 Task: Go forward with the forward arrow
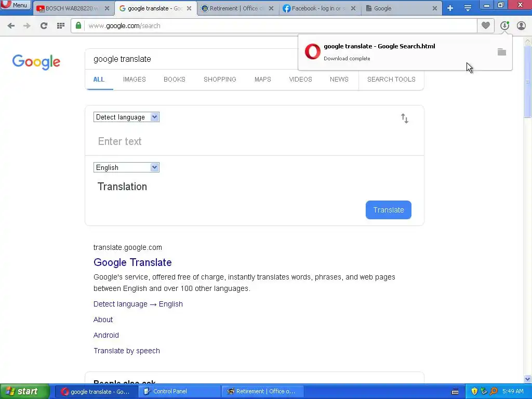point(27,26)
